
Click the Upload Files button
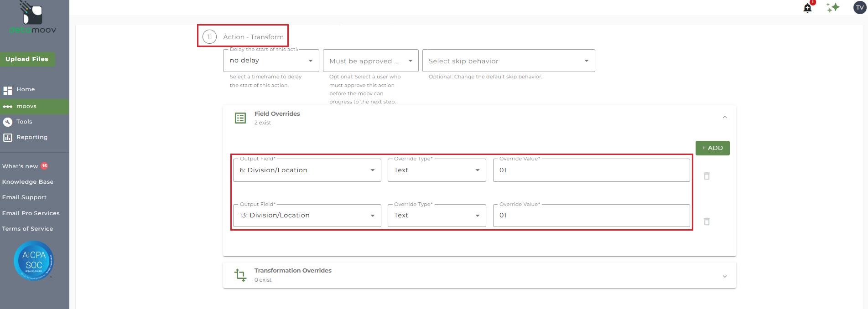click(27, 59)
